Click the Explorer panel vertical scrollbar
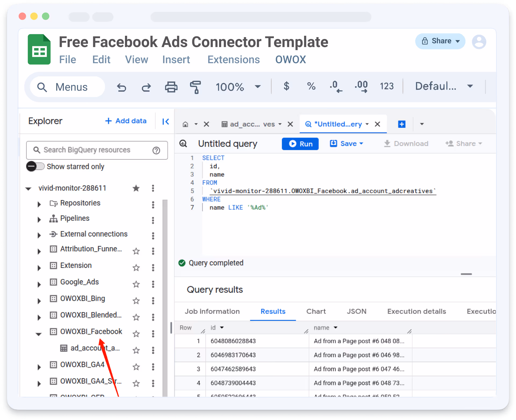The height and width of the screenshot is (420, 516). point(165,296)
